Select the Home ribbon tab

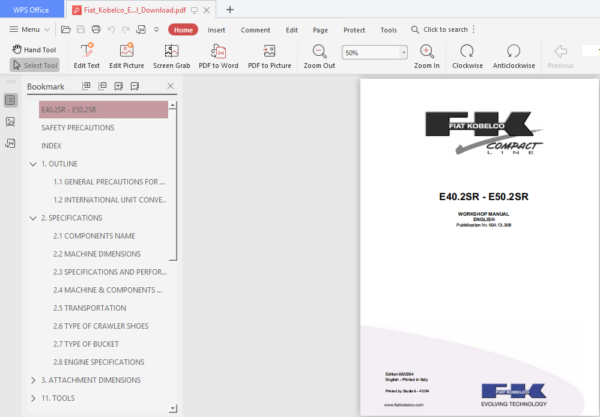pos(183,30)
